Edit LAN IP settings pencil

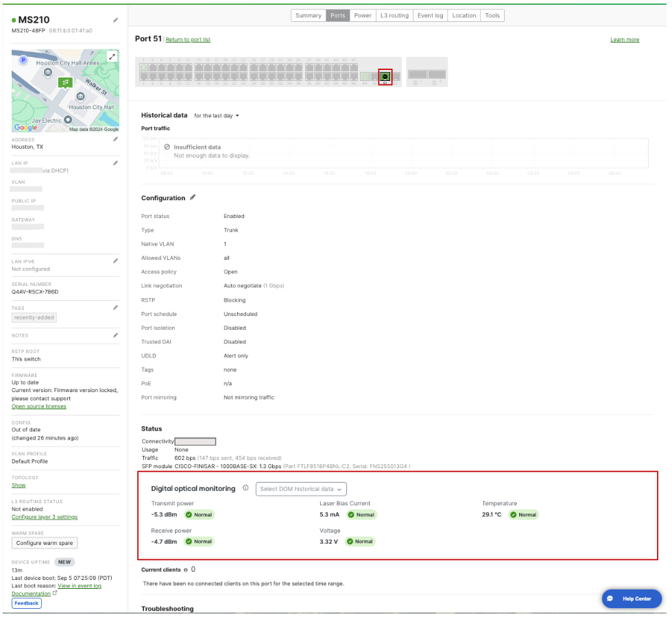coord(115,163)
